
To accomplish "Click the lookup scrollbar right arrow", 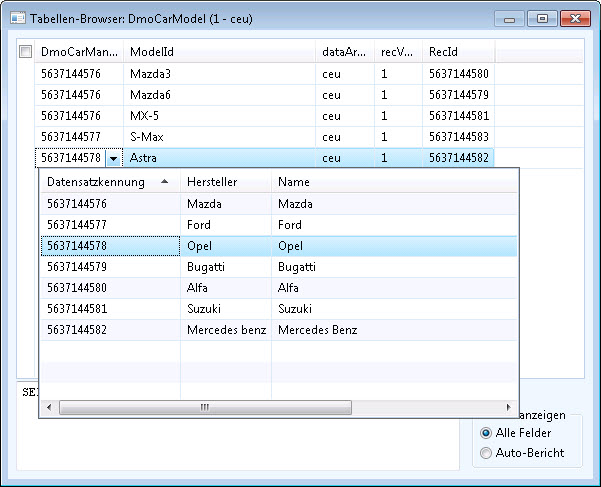I will 509,407.
